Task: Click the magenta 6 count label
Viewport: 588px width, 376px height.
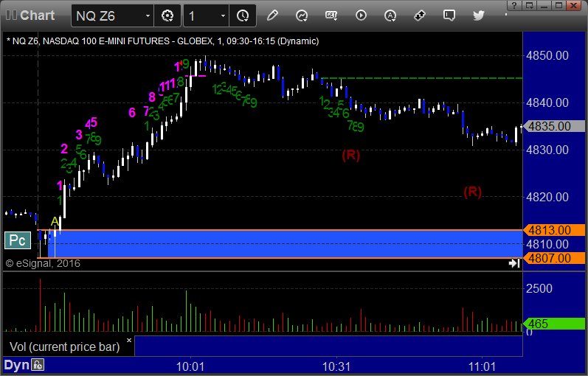Action: click(x=132, y=113)
